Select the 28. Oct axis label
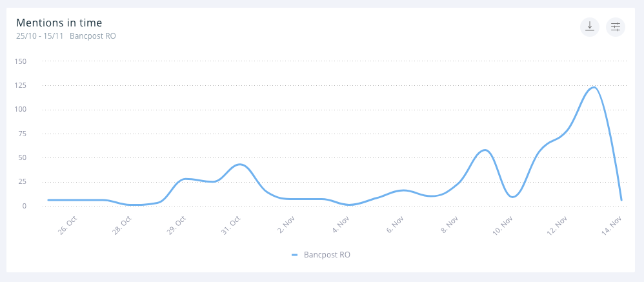 122,226
